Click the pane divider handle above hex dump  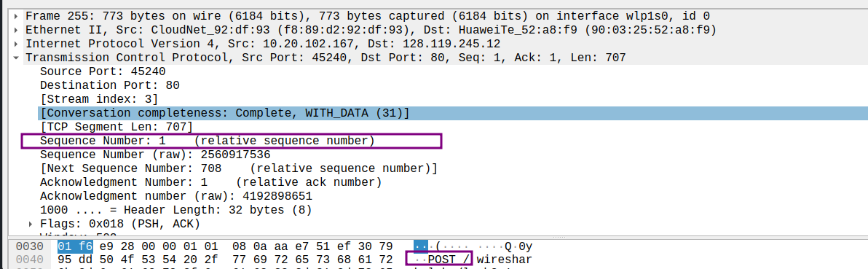coord(559,237)
